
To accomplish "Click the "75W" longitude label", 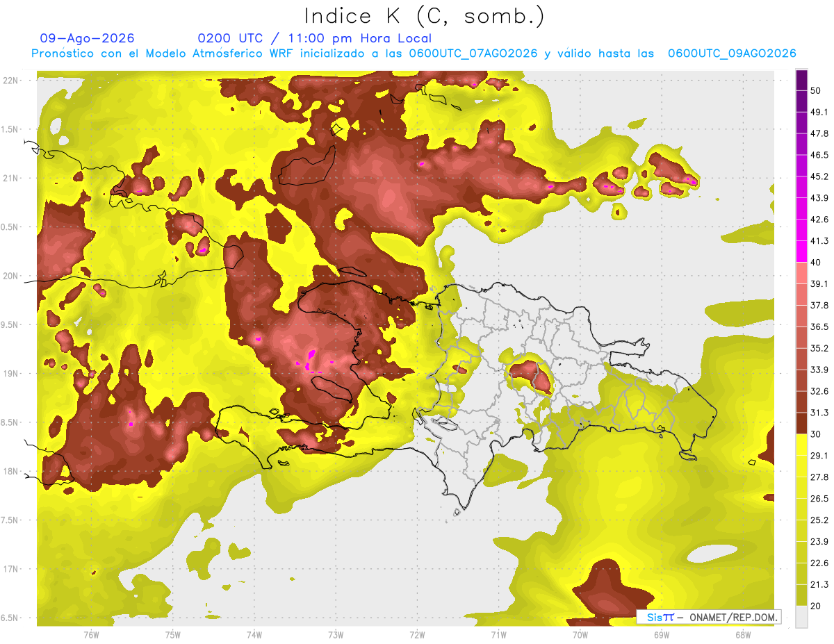I will (173, 635).
